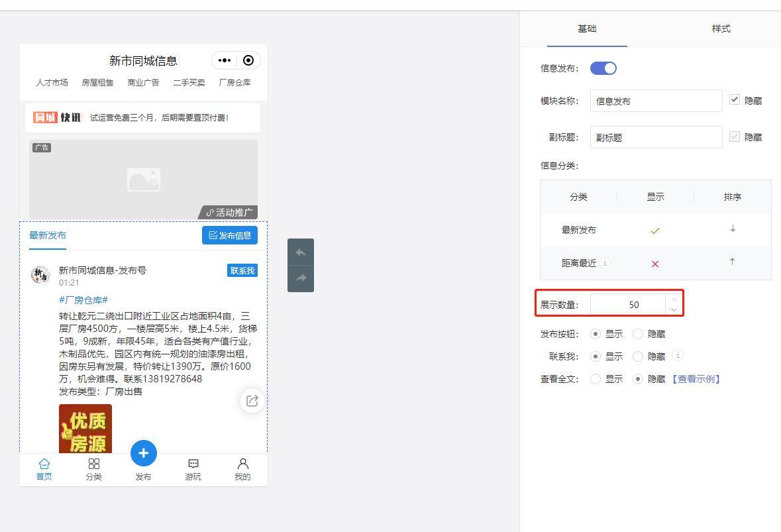This screenshot has height=532, width=781.
Task: Increase 展示数量 using the up stepper arrow
Action: click(x=674, y=300)
